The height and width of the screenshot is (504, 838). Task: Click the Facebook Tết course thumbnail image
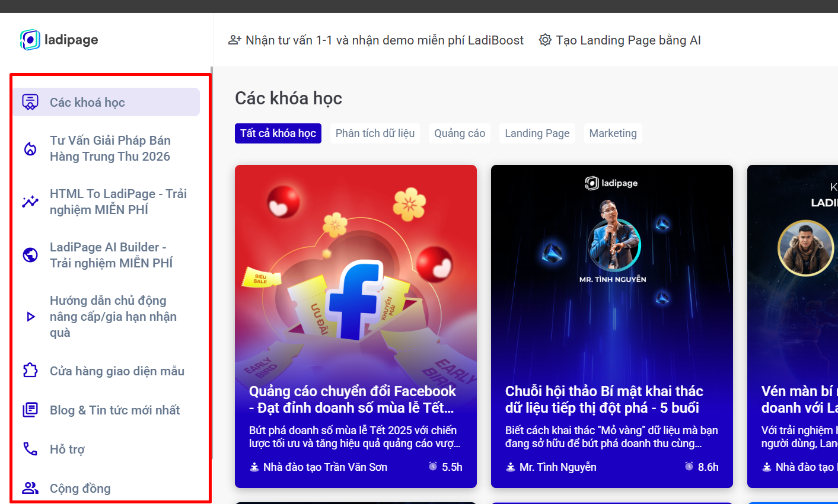356,273
